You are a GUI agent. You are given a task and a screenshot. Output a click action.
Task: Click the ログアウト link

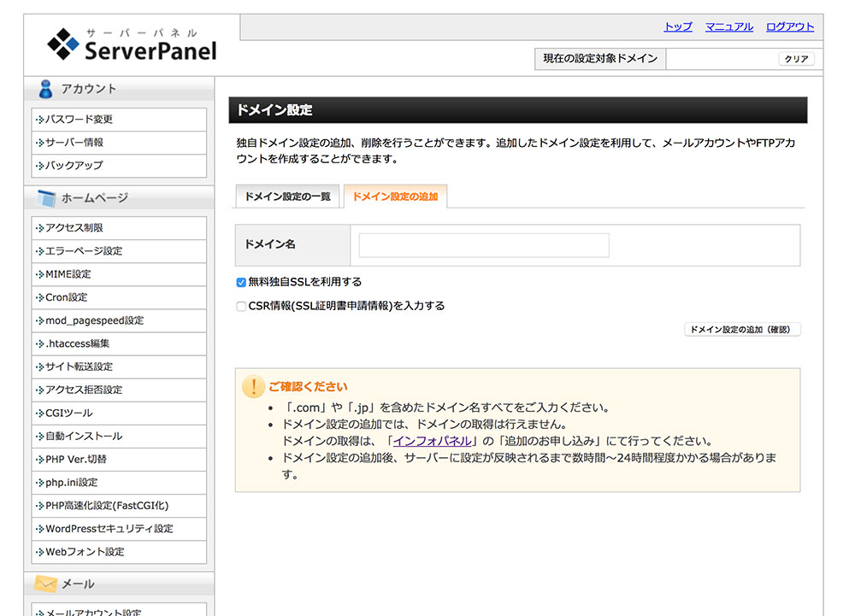tap(790, 26)
